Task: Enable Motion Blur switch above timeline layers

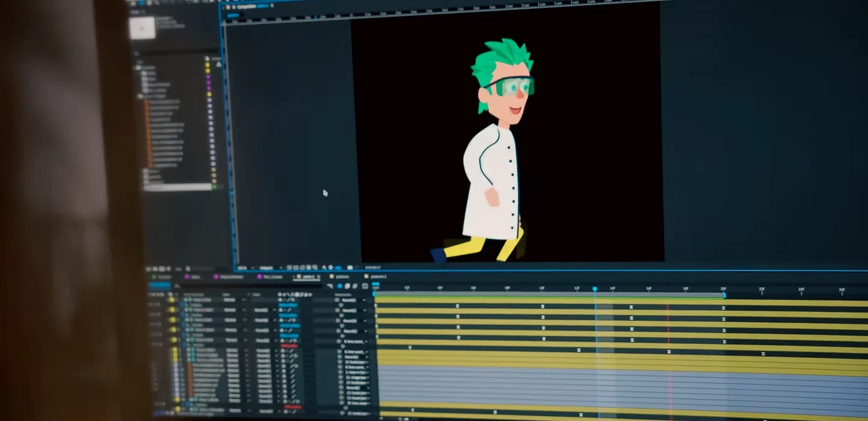Action: (356, 286)
